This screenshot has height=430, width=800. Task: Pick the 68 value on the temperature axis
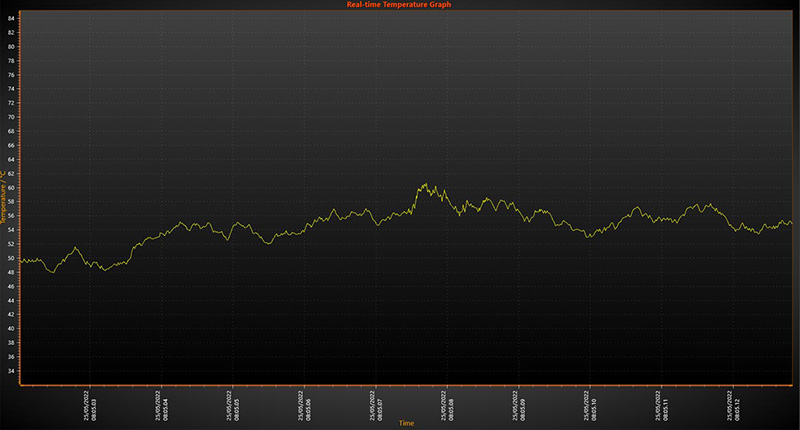[11, 131]
